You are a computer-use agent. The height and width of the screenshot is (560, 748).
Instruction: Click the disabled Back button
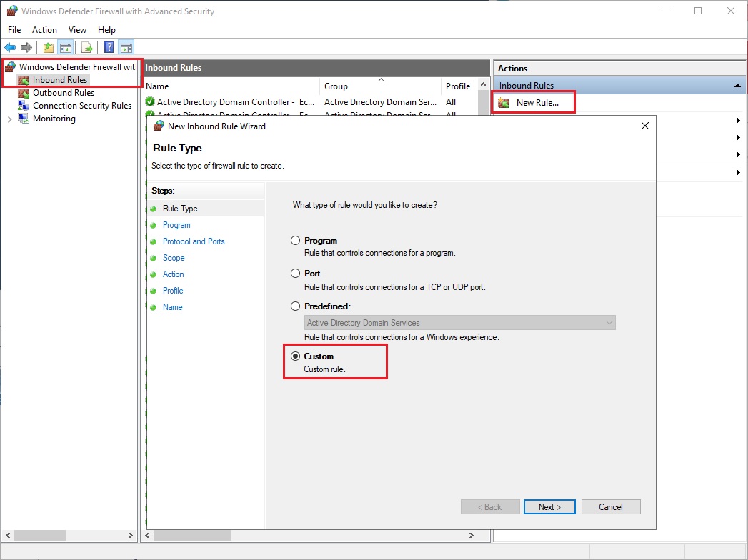(490, 507)
